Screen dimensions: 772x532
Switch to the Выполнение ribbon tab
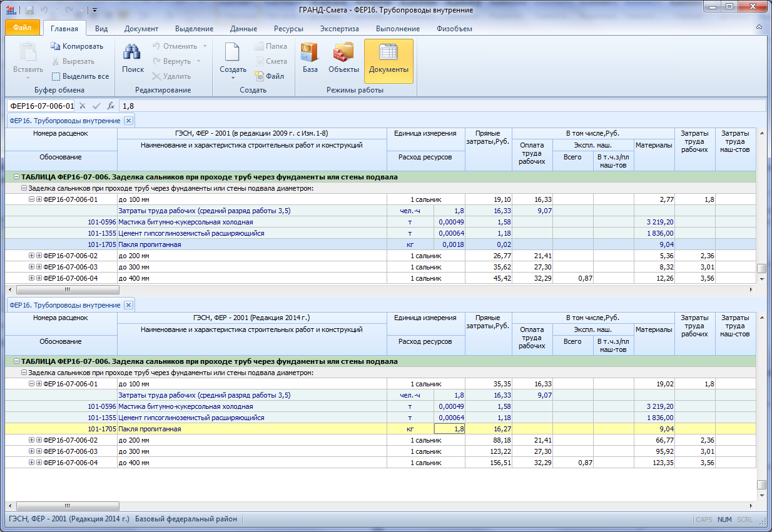(x=398, y=29)
